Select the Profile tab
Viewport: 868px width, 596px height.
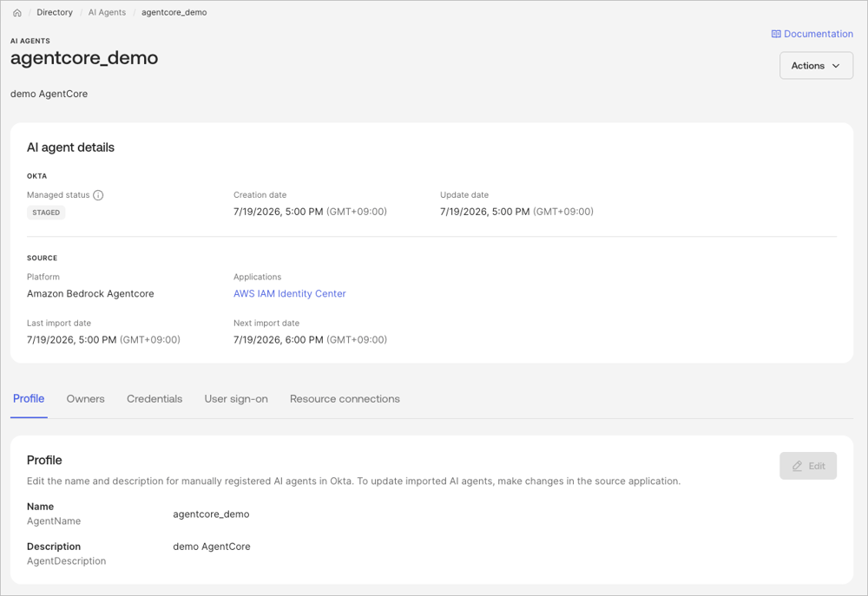point(29,398)
